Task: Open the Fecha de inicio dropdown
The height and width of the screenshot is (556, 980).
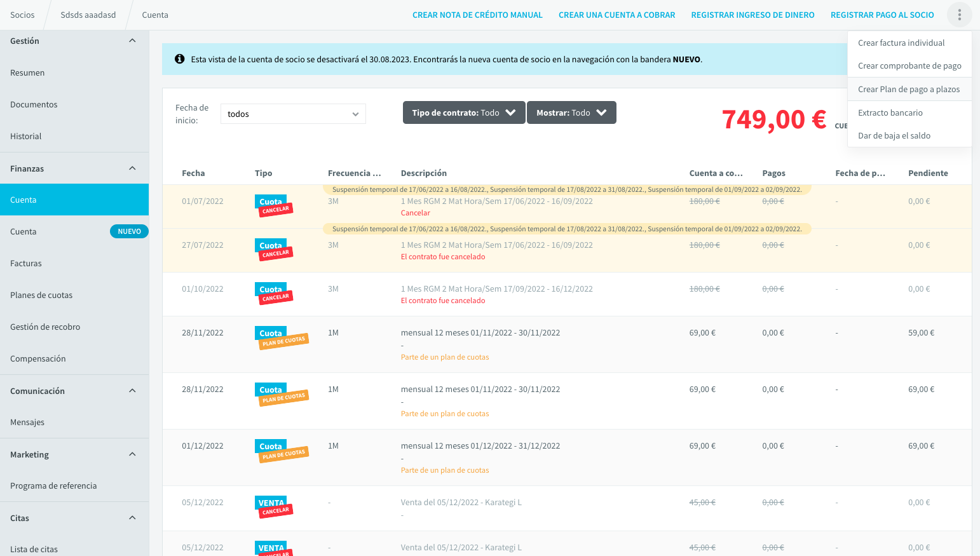Action: tap(293, 114)
